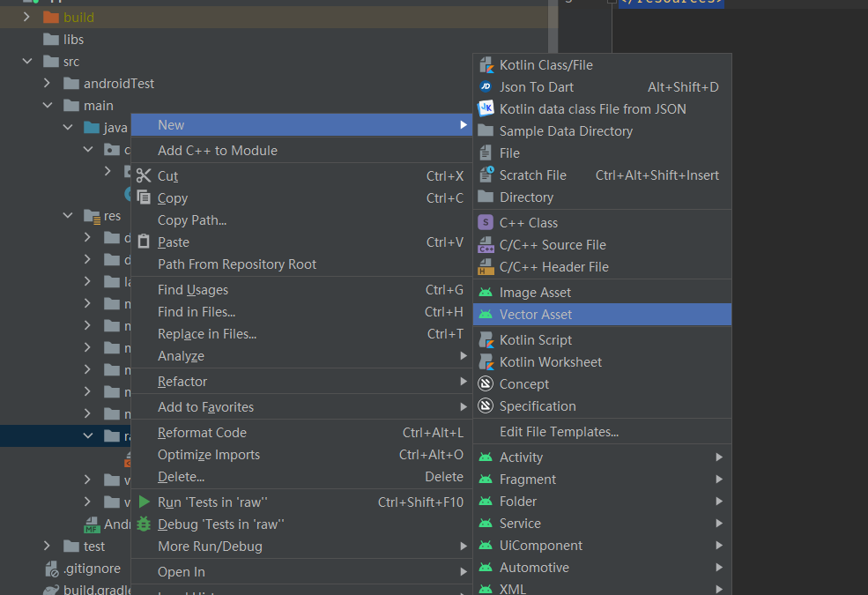Expand the androidTest folder
The width and height of the screenshot is (868, 595).
(x=47, y=84)
